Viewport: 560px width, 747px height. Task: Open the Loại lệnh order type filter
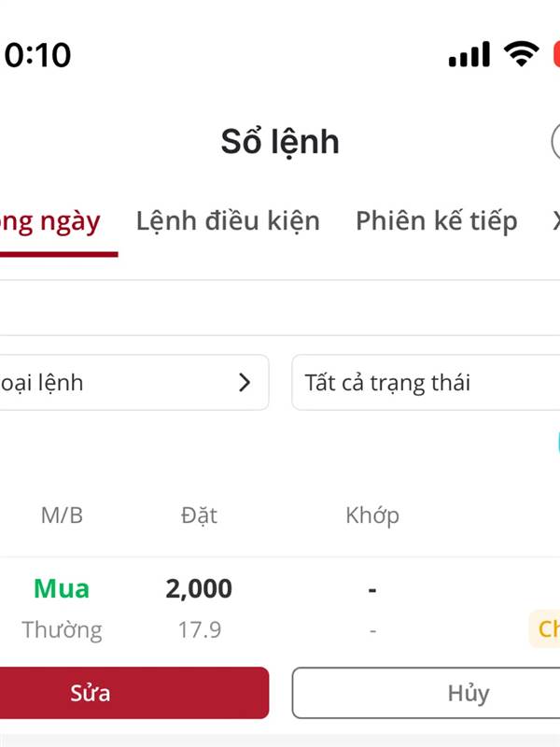134,383
